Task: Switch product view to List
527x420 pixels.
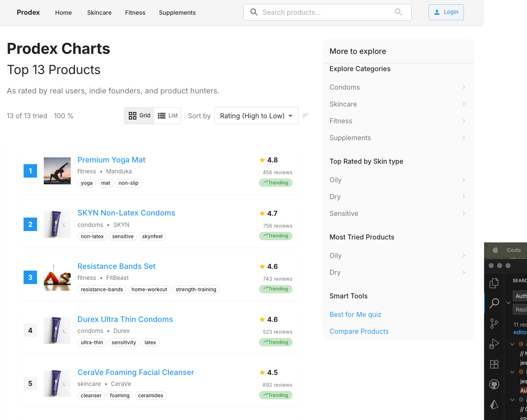Action: [168, 116]
